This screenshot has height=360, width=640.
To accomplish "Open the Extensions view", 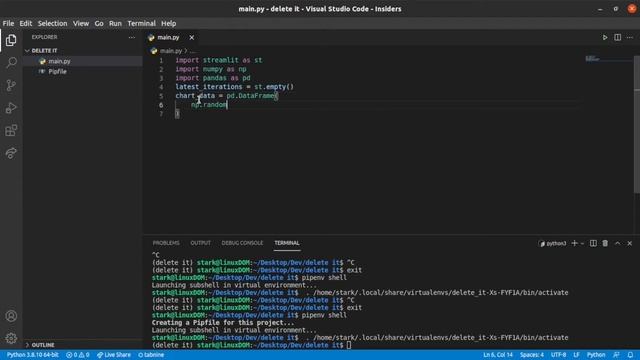I will point(11,131).
